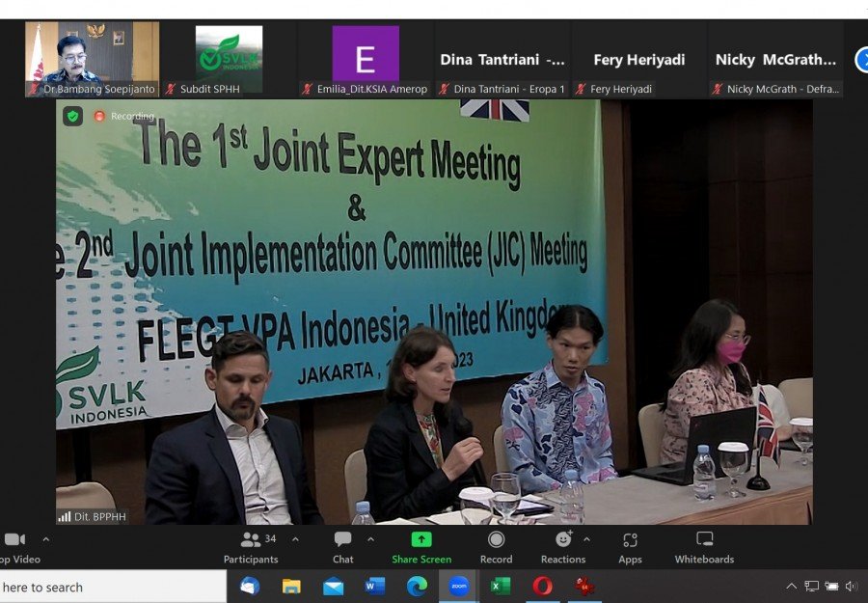Expand the Chat options arrow
The height and width of the screenshot is (603, 868).
click(x=371, y=538)
